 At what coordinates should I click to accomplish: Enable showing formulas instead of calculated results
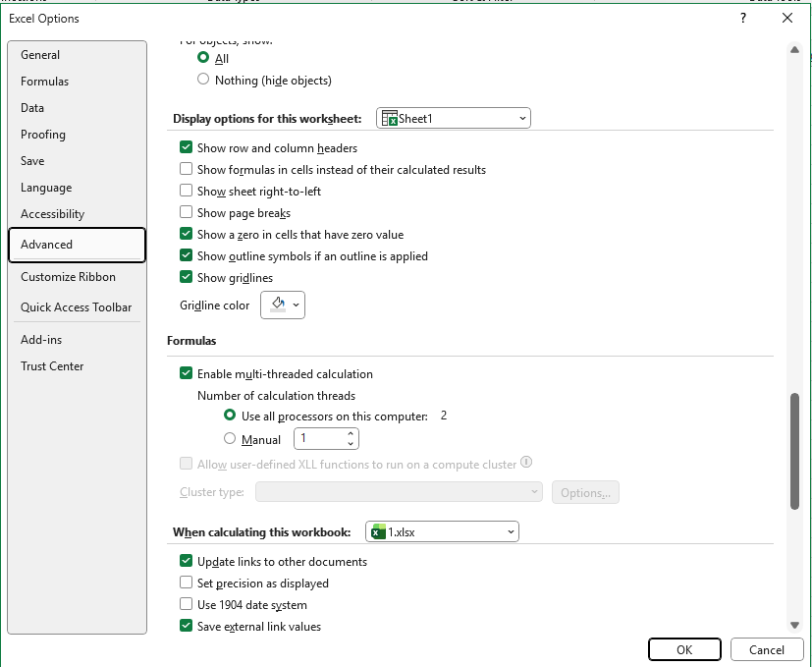pos(186,169)
